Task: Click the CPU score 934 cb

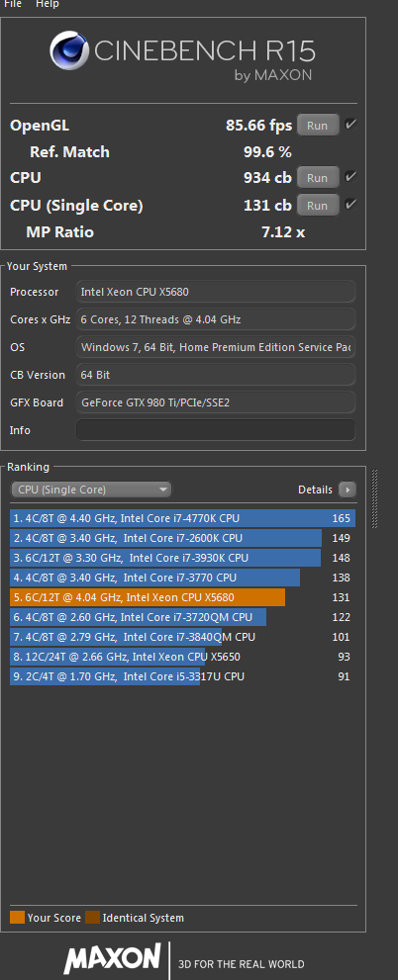Action: click(268, 178)
